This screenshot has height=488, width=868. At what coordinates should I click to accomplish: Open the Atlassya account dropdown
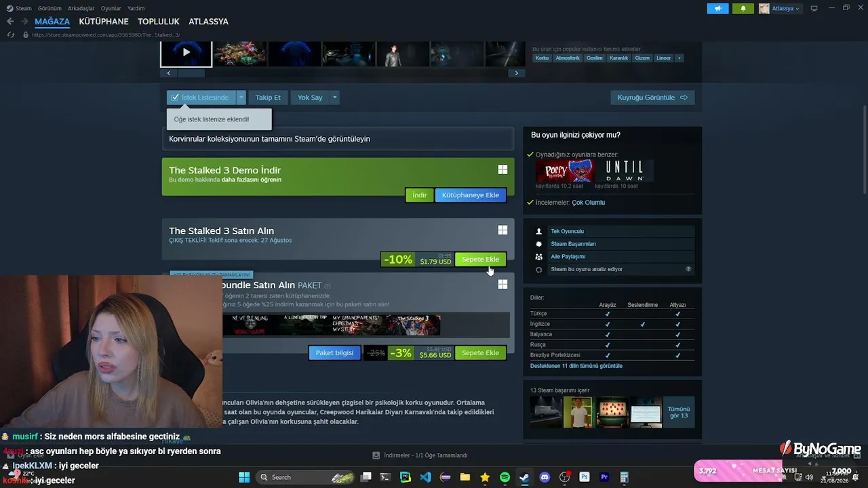pos(786,8)
